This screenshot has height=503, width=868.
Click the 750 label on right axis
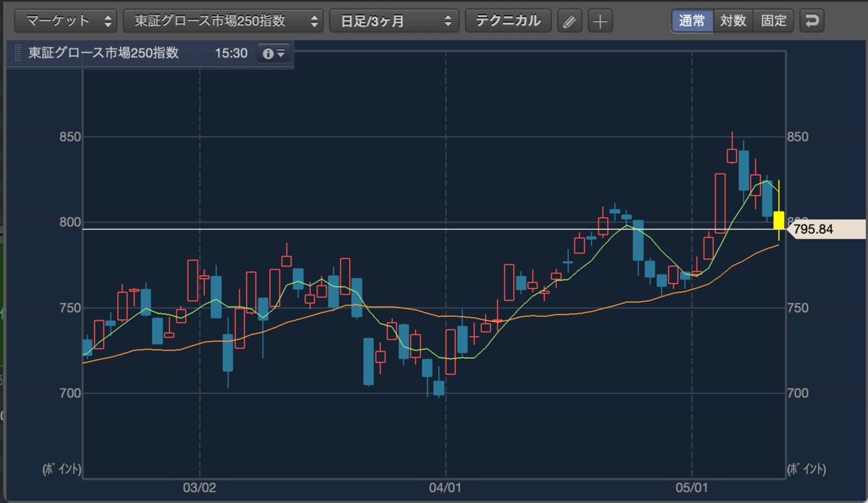[x=799, y=308]
